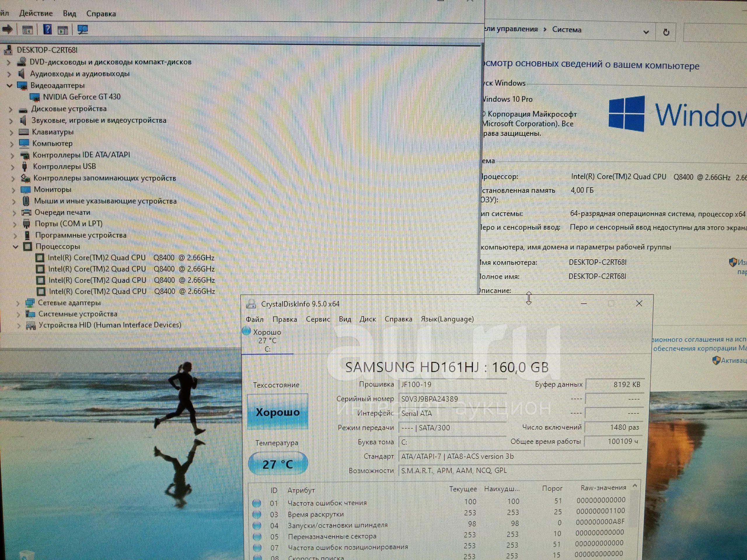Click the Активация Windows shield link
Screen dimensions: 747x560
[730, 360]
